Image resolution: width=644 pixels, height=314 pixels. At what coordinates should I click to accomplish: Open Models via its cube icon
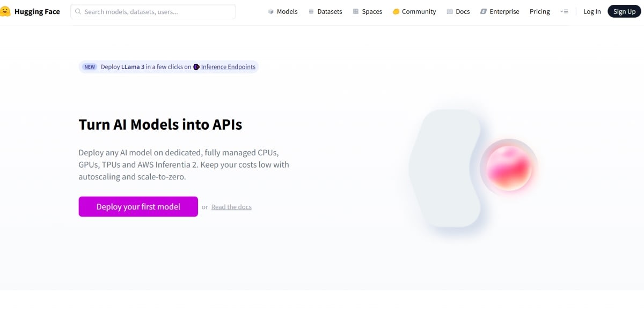[271, 12]
